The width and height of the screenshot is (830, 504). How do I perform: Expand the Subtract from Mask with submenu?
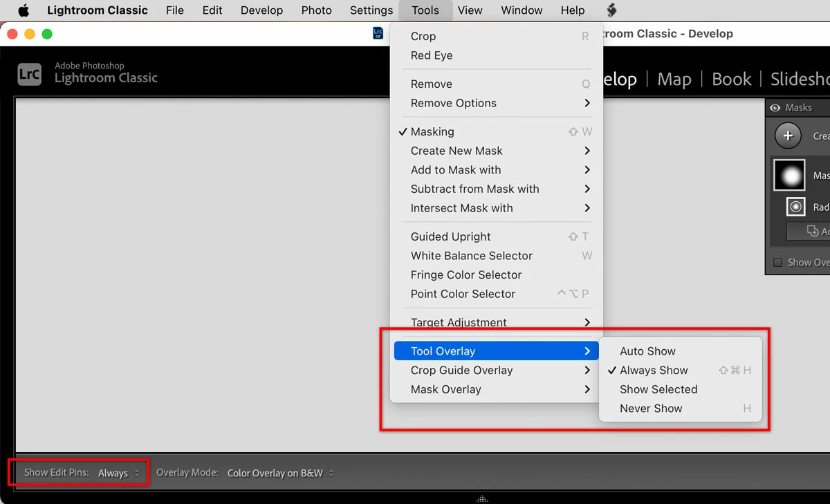[497, 189]
